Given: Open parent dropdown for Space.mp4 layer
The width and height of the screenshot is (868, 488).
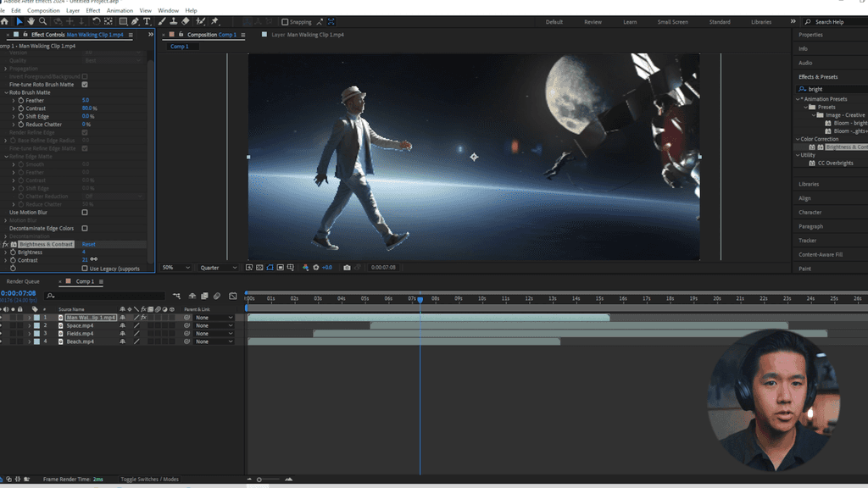Looking at the screenshot, I should click(x=214, y=326).
